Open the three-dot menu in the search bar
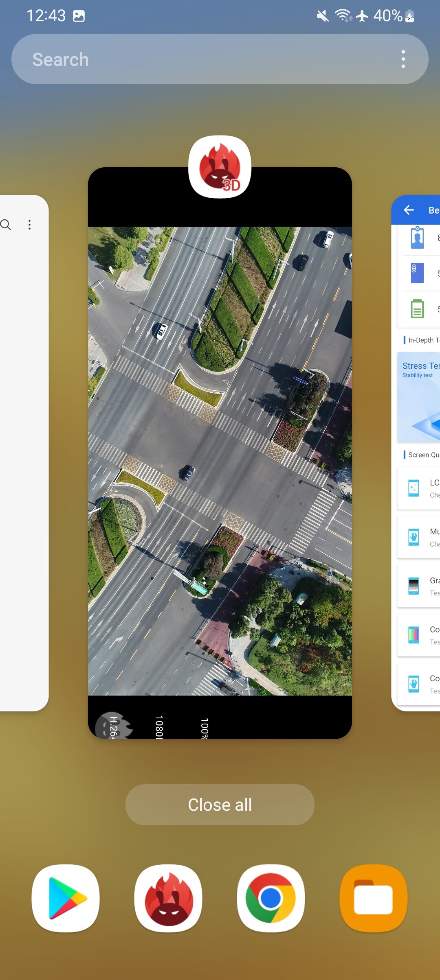 click(x=403, y=59)
